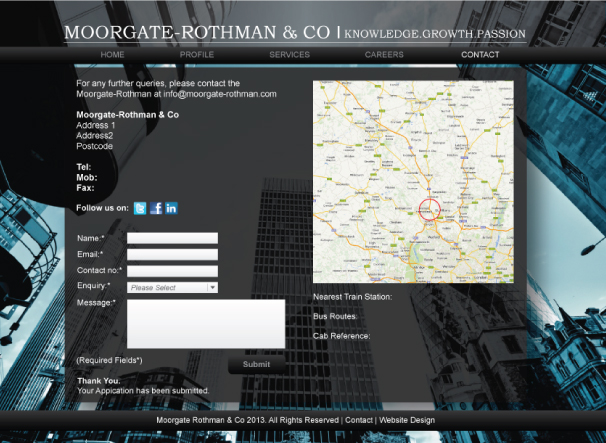Image resolution: width=606 pixels, height=443 pixels.
Task: Click the location map image
Action: tap(413, 181)
